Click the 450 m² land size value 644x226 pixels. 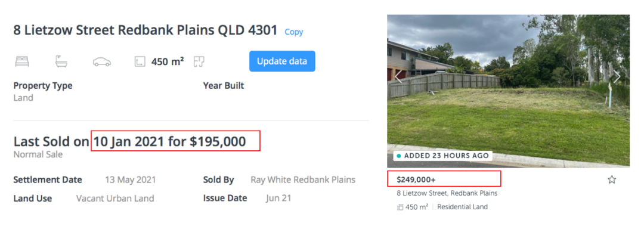point(168,61)
